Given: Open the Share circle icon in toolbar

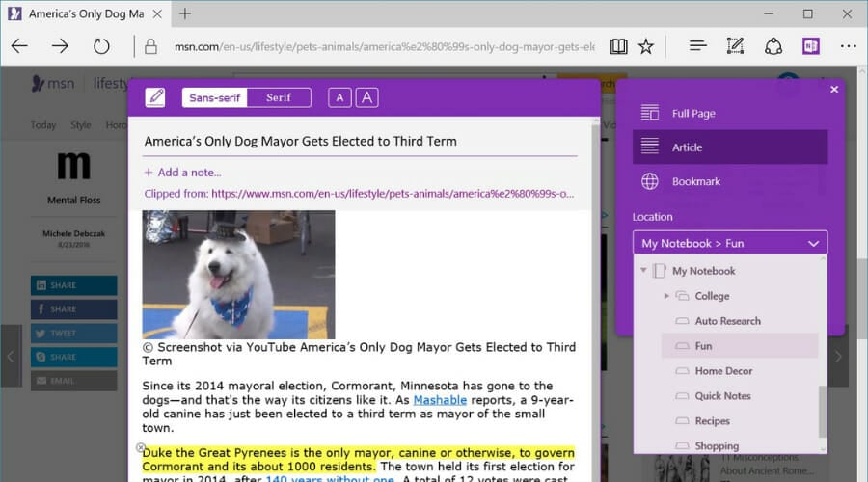Looking at the screenshot, I should (x=773, y=46).
